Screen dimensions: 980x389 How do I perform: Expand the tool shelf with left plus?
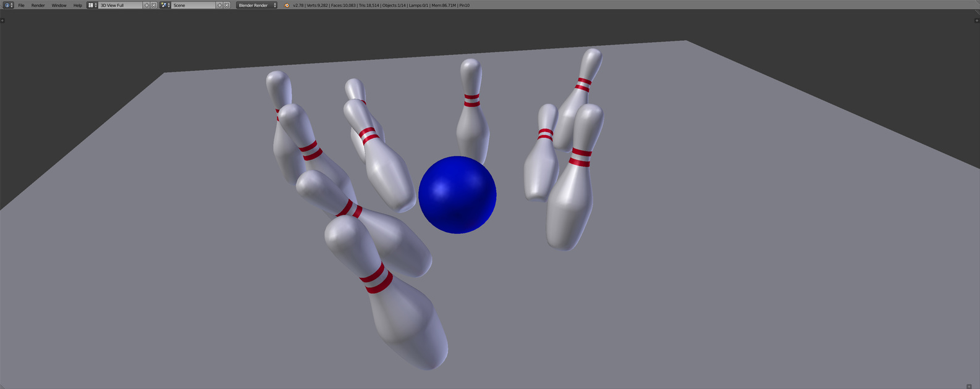[2, 20]
